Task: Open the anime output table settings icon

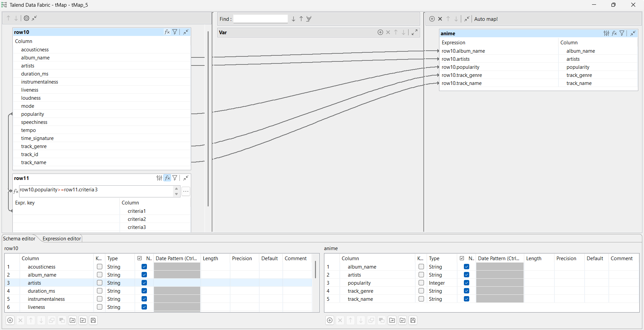Action: click(606, 33)
